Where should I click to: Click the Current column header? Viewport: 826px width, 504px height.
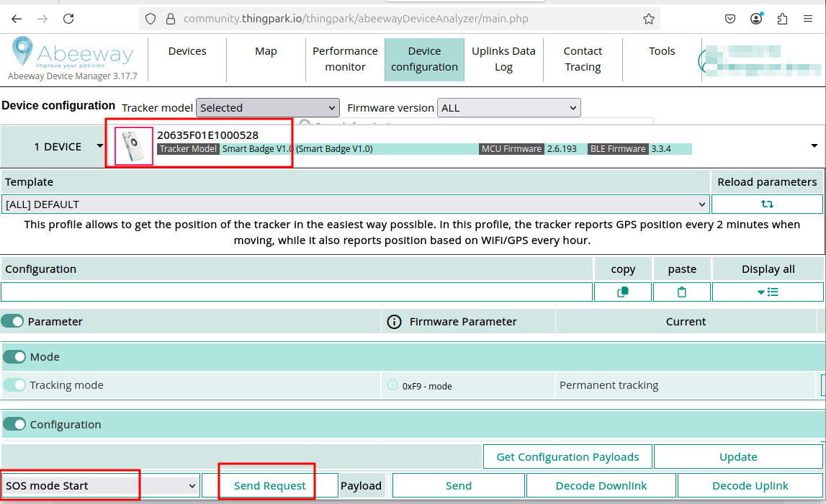[686, 322]
